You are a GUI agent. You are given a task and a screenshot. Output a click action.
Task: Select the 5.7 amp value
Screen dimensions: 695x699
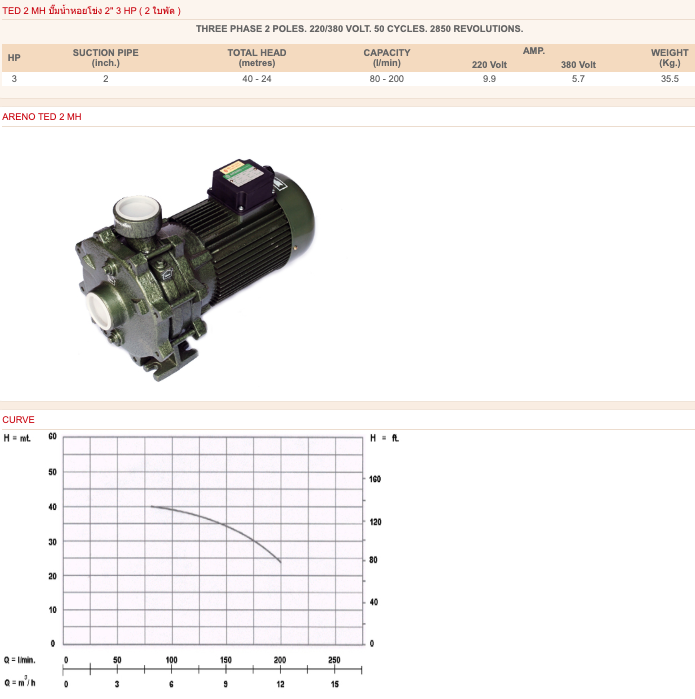[x=578, y=79]
